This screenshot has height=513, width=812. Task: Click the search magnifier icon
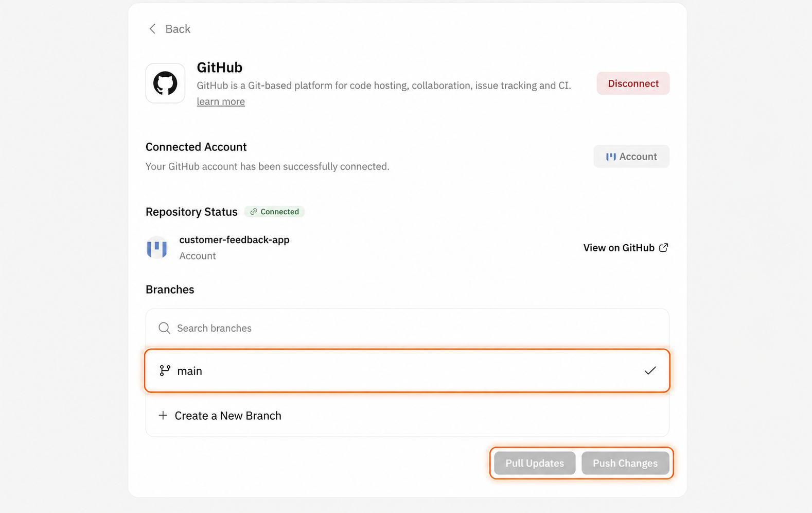pyautogui.click(x=164, y=328)
